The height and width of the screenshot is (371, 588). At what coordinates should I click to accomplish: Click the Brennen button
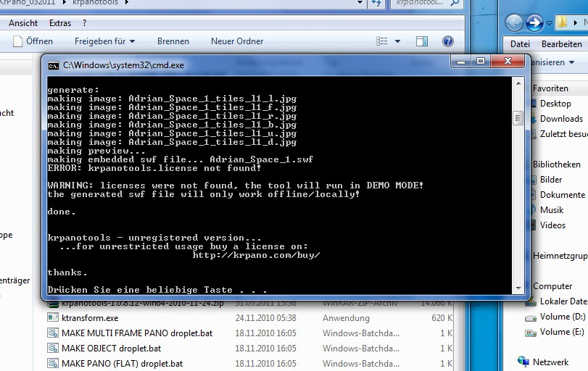(x=173, y=42)
